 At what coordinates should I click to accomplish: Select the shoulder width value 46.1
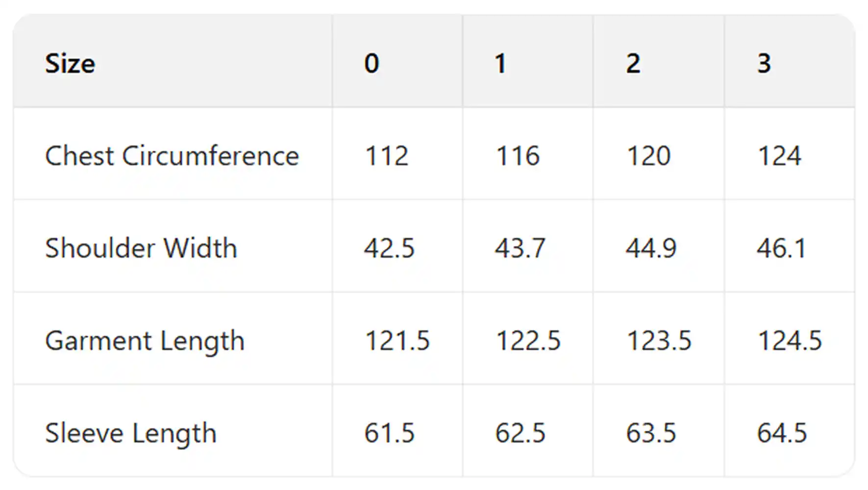781,248
